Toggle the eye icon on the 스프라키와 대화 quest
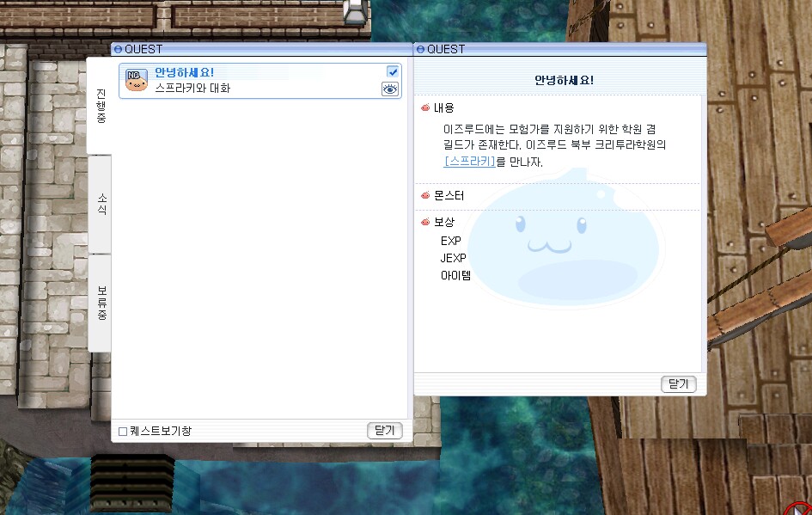The image size is (812, 515). (x=391, y=89)
